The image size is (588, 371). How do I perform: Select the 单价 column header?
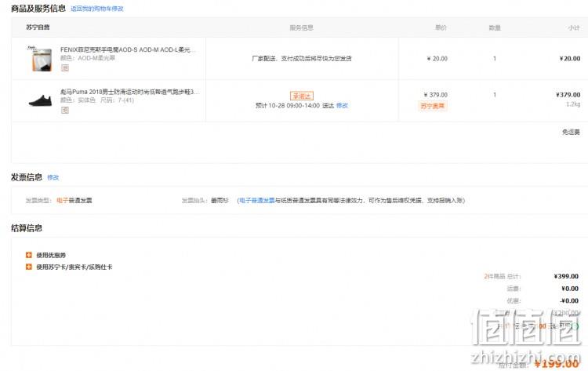click(441, 27)
